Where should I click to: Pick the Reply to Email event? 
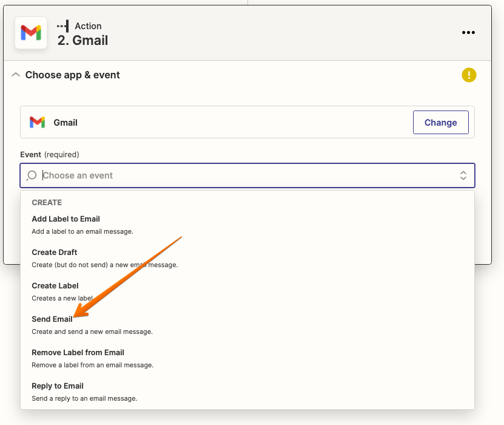click(x=247, y=392)
